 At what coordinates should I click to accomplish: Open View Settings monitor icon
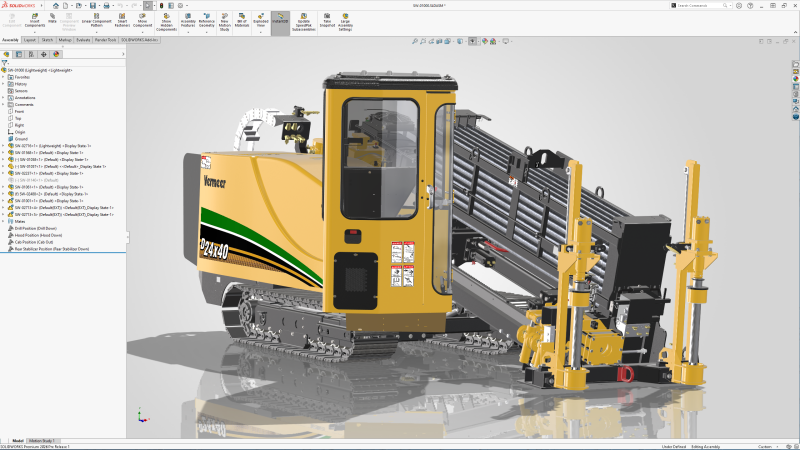click(x=505, y=41)
